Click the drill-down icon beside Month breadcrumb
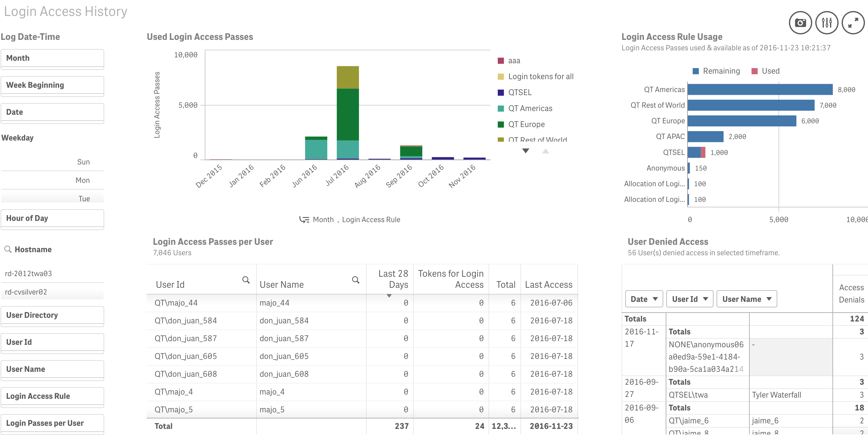This screenshot has height=435, width=868. [x=304, y=220]
